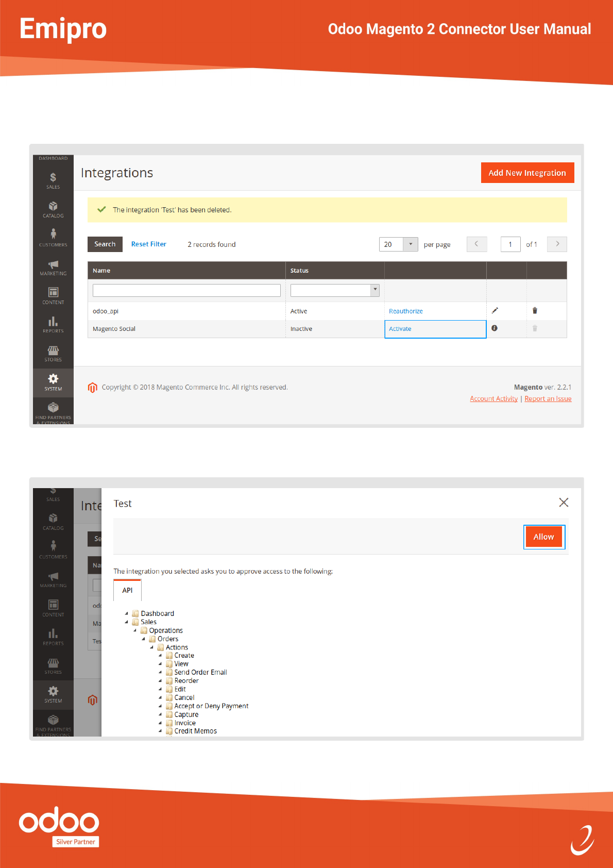The height and width of the screenshot is (868, 613).
Task: Select Capture in the API tree
Action: (186, 714)
